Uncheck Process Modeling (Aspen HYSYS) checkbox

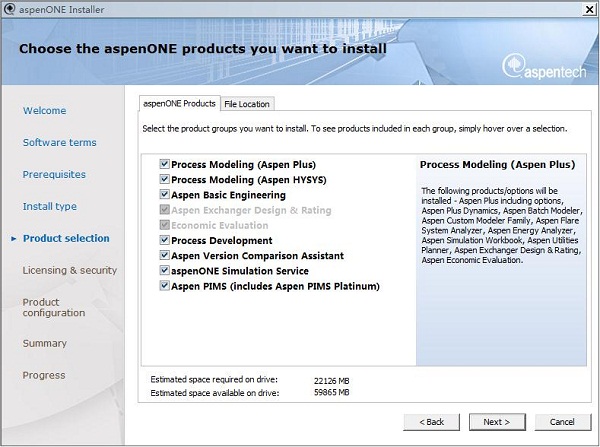(x=164, y=179)
